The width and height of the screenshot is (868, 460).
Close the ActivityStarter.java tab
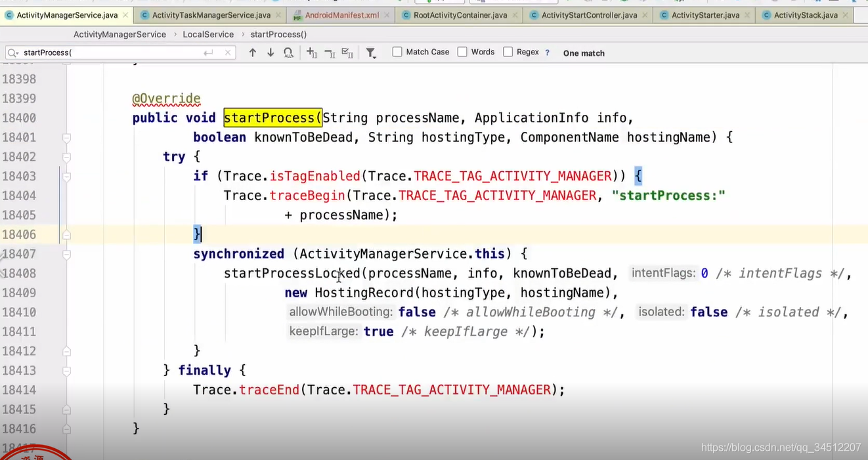pos(747,15)
